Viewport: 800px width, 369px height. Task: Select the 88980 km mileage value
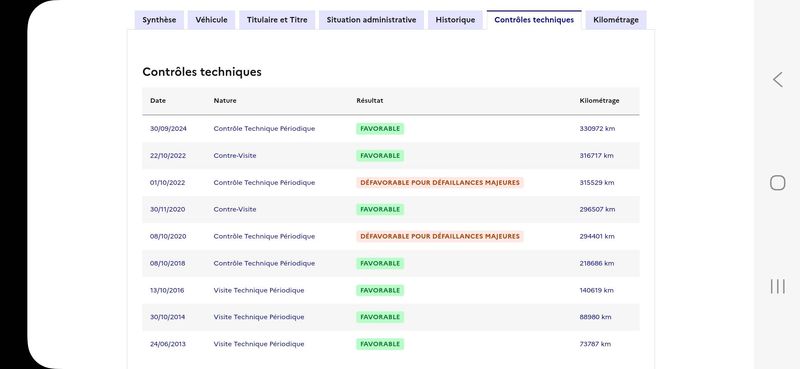coord(595,317)
